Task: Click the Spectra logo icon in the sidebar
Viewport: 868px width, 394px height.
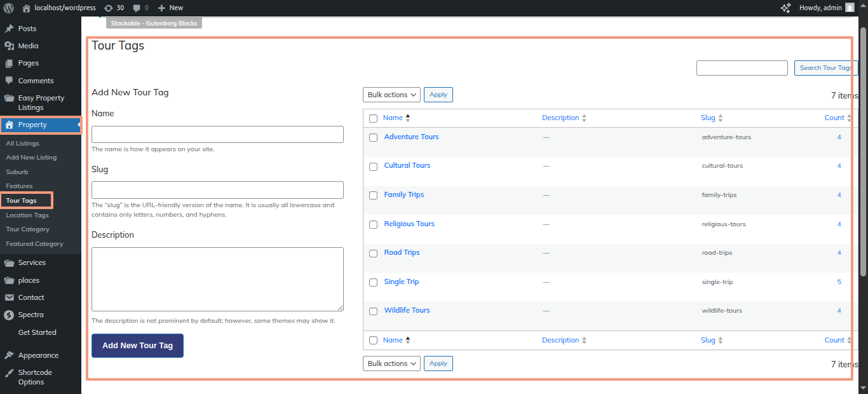Action: 9,315
